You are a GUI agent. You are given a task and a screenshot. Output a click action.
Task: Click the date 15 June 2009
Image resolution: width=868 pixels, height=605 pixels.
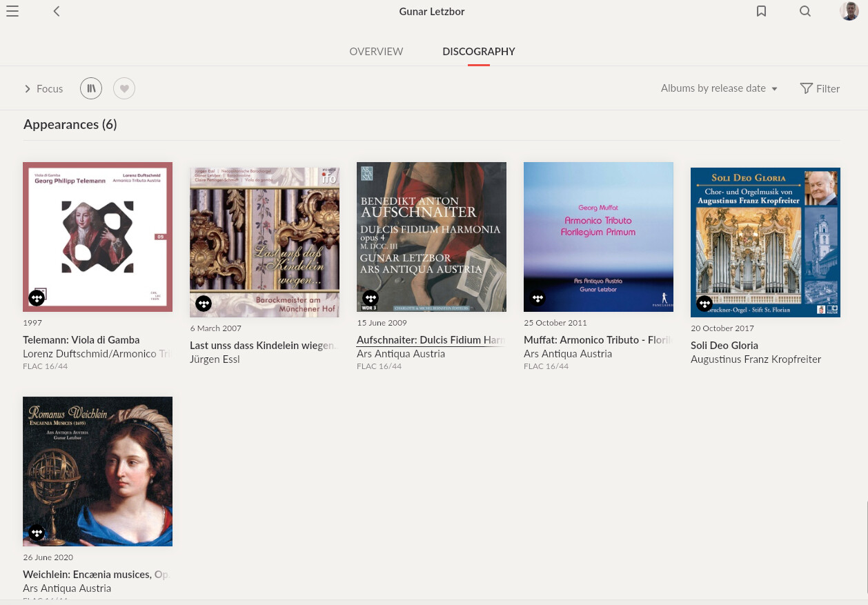382,323
